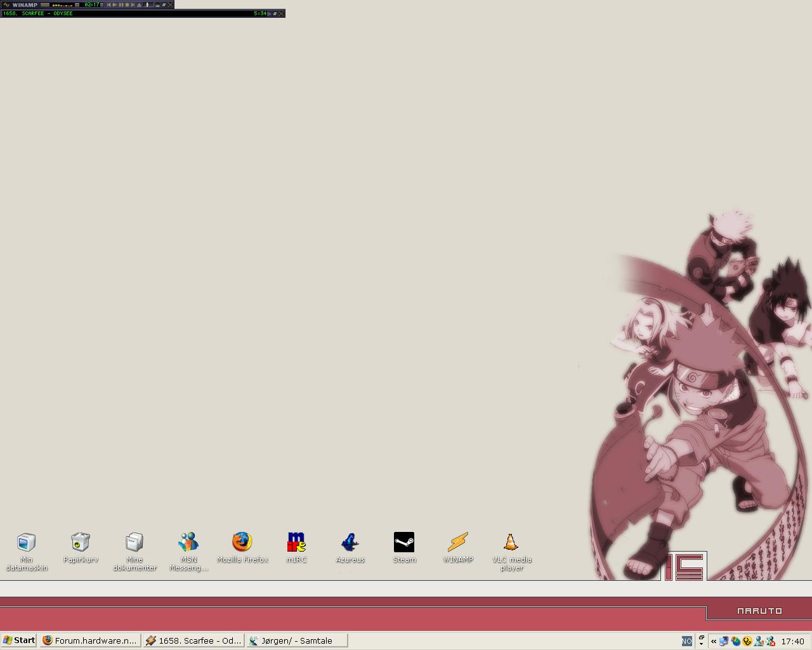Switch to Jørgen/ - Samtale chat window

[297, 640]
